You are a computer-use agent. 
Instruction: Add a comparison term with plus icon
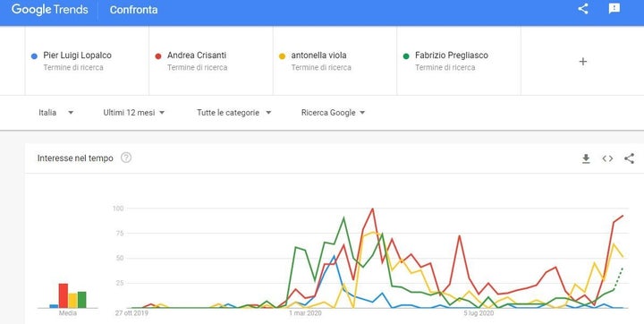[582, 61]
